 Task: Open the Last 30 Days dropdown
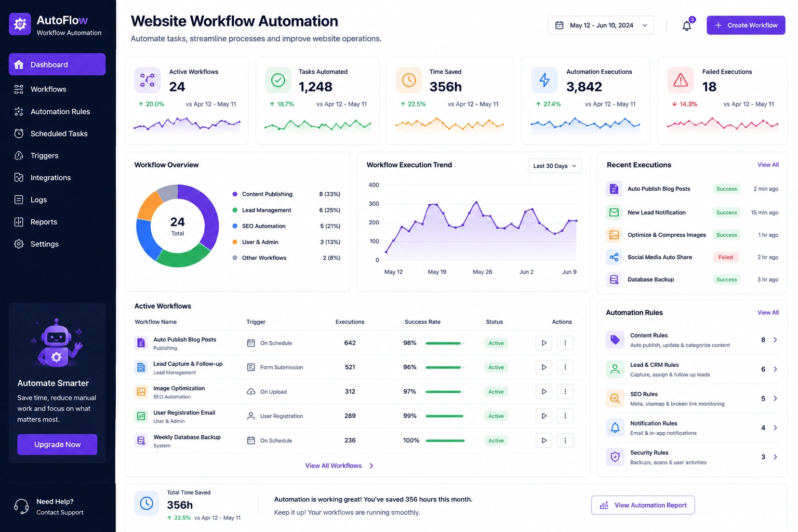click(554, 166)
